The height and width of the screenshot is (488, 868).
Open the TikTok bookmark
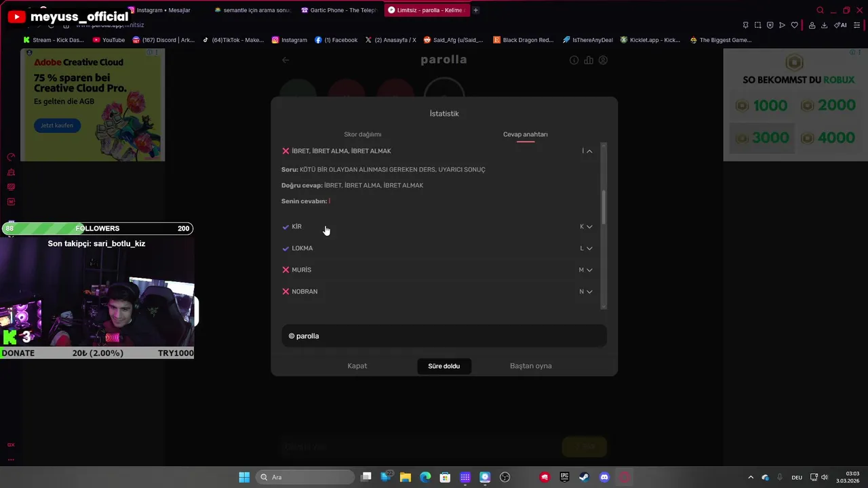[x=233, y=40]
